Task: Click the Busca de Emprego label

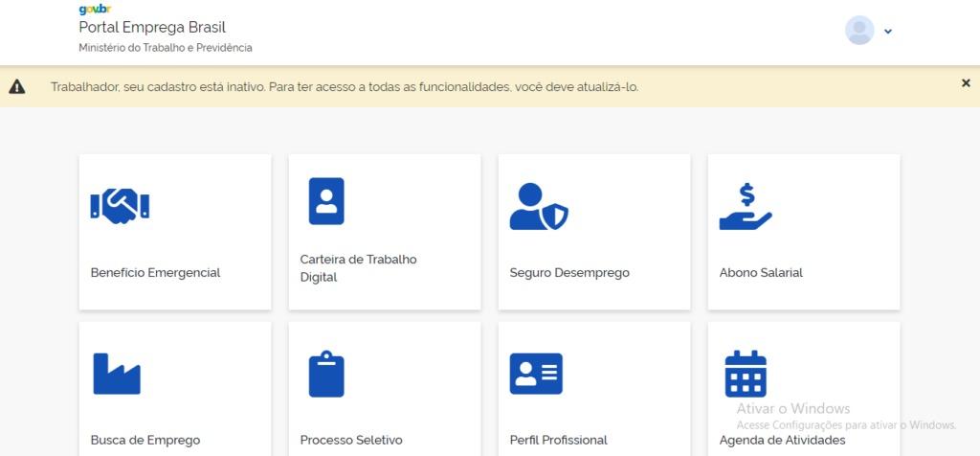Action: pos(145,441)
